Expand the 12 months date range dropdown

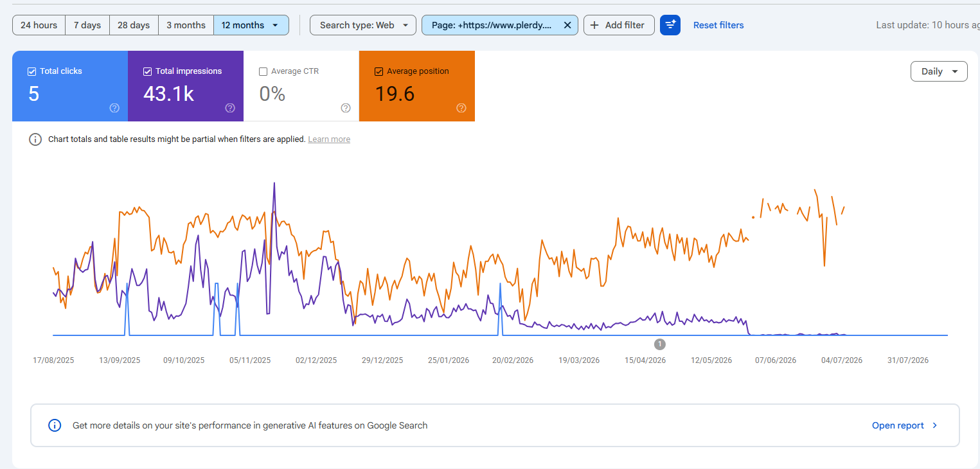251,25
